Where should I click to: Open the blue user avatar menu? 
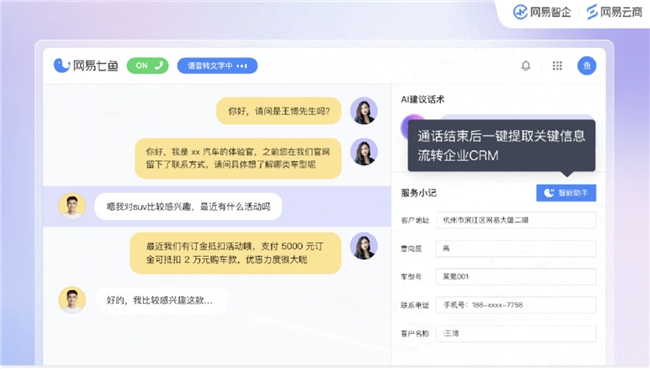pyautogui.click(x=587, y=66)
